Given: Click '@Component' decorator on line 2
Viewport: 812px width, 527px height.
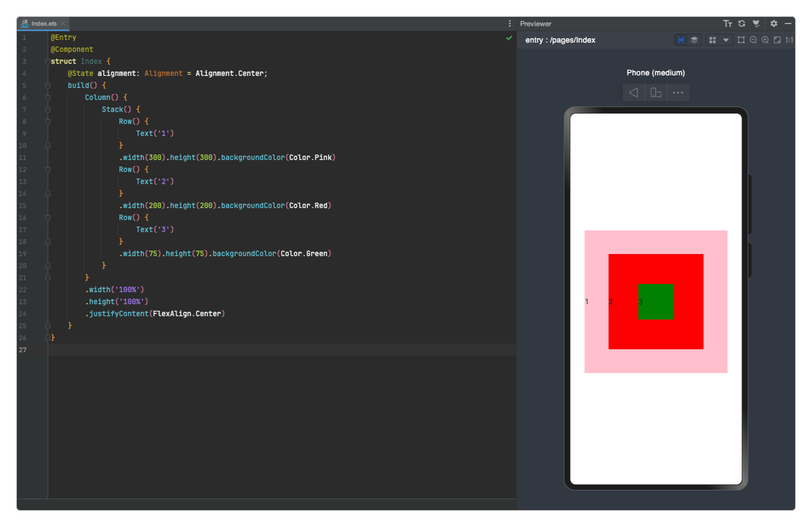Looking at the screenshot, I should pos(72,50).
